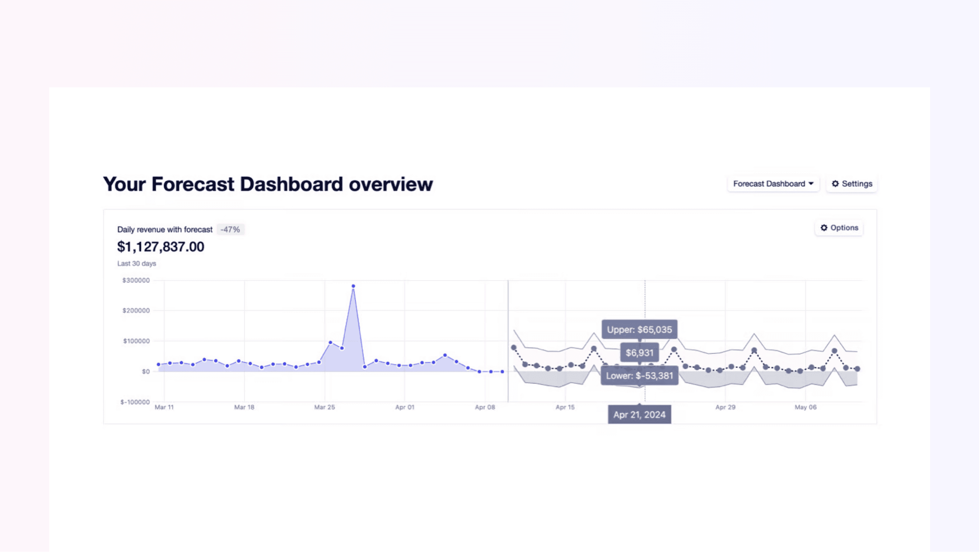Click the Mar 11 axis label
Screen dimensions: 980x552
click(164, 407)
